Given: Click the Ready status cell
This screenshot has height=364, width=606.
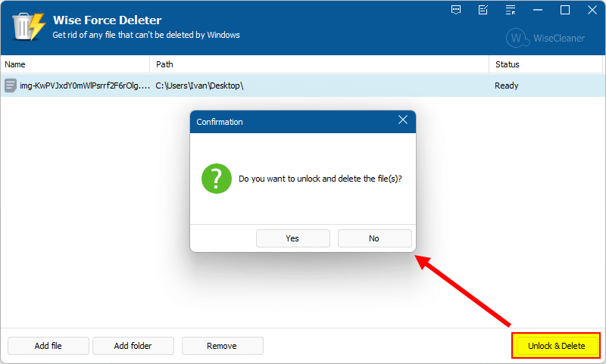Looking at the screenshot, I should click(506, 86).
